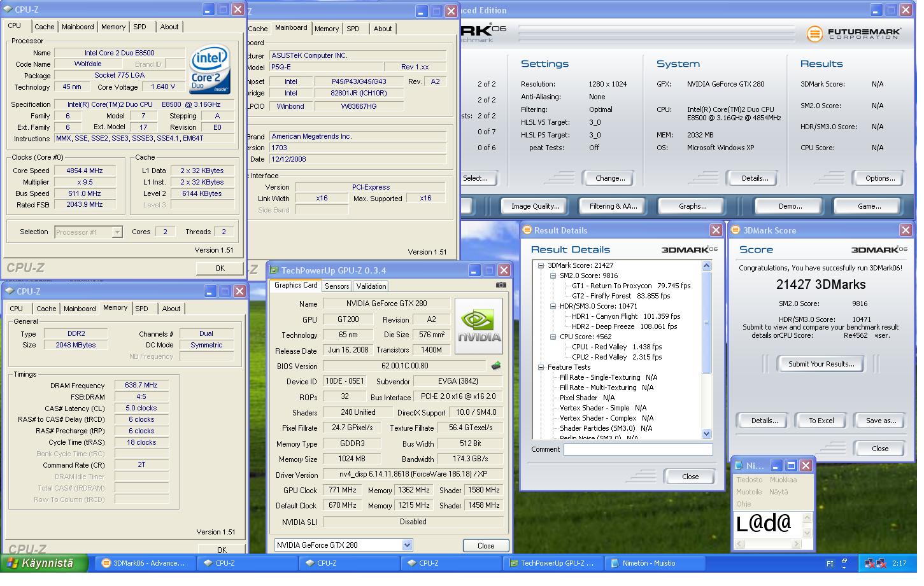Screen dimensions: 924x586
Task: Switch to Nimetön - Muistio taskbar item
Action: 654,563
